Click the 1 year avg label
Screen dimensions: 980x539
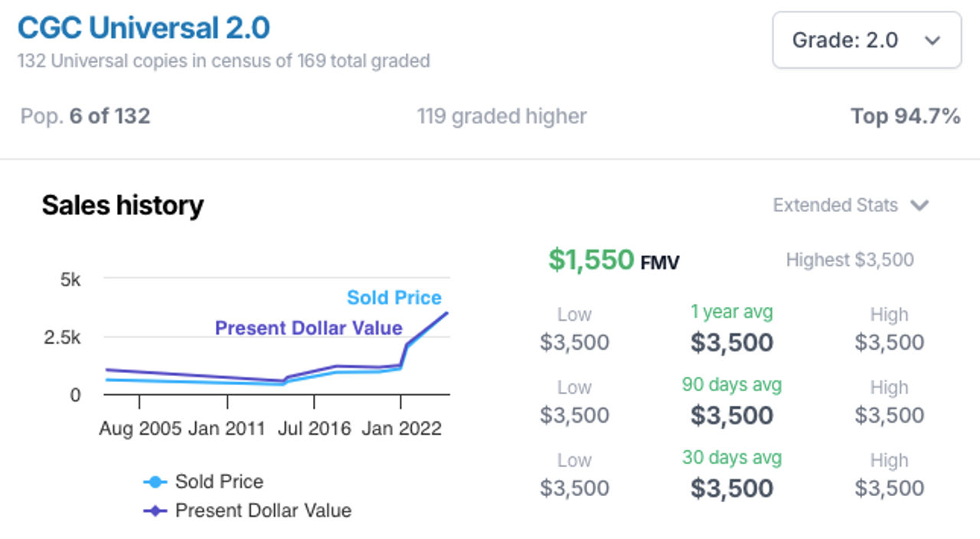(x=732, y=312)
